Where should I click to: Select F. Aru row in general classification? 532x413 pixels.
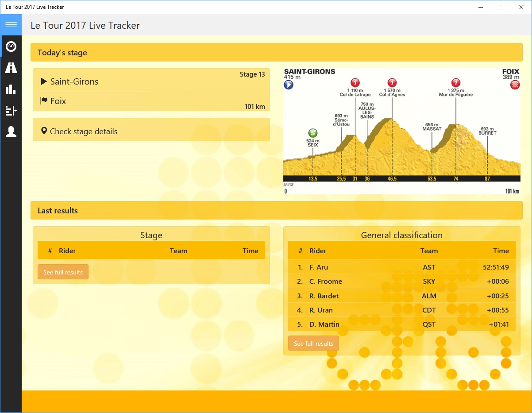point(401,267)
